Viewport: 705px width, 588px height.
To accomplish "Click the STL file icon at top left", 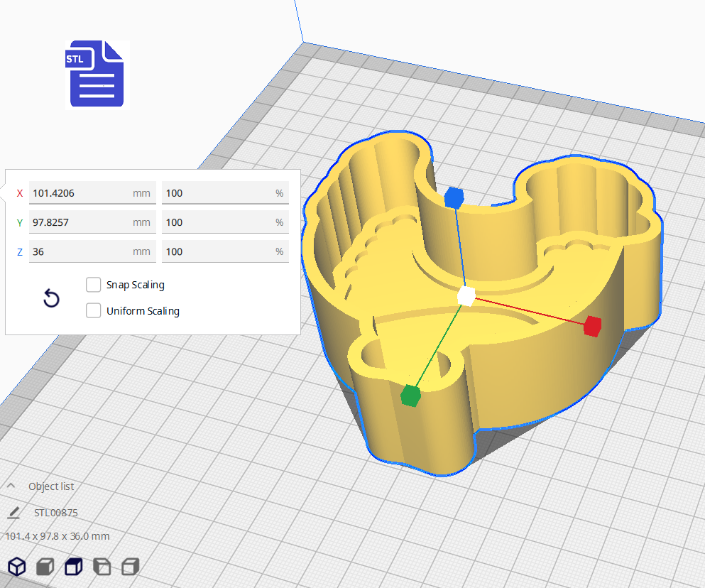I will [97, 74].
